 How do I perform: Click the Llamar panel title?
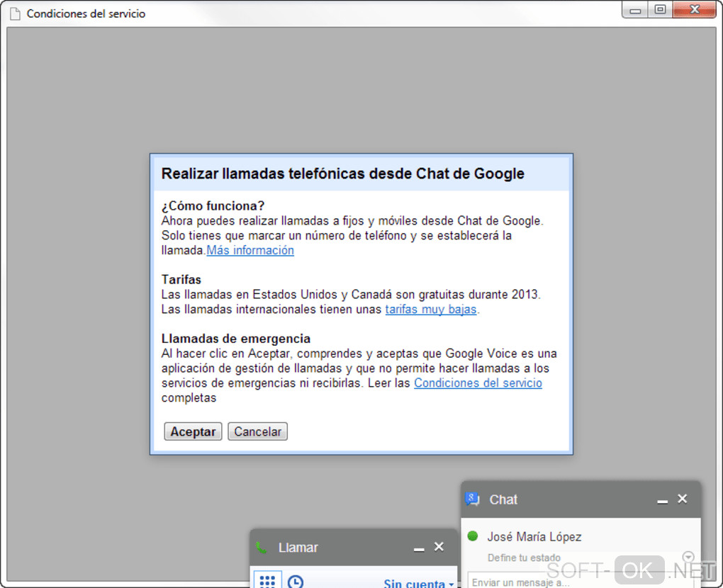click(x=298, y=548)
